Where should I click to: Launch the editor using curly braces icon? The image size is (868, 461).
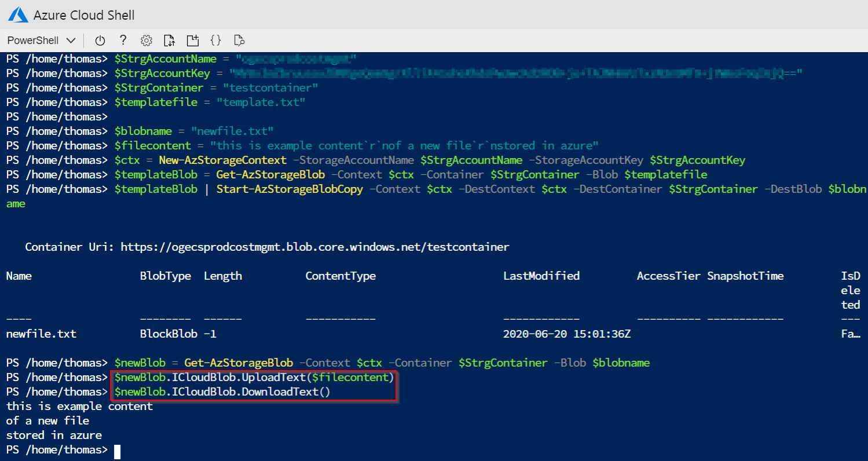[x=215, y=40]
